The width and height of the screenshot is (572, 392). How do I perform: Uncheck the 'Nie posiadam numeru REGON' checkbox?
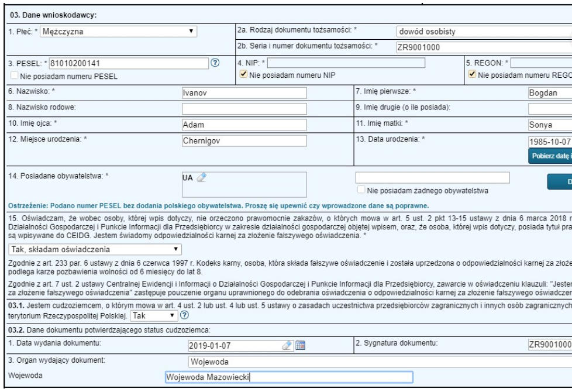pyautogui.click(x=471, y=74)
